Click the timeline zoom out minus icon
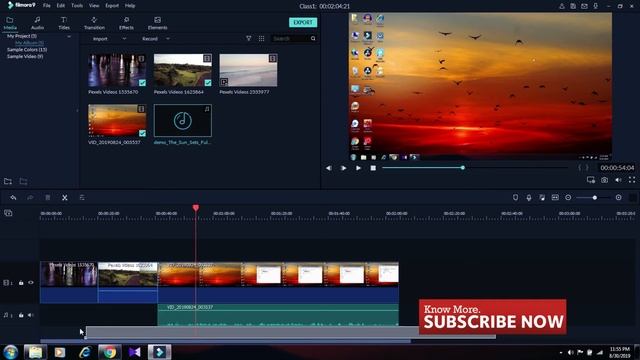 tap(568, 198)
